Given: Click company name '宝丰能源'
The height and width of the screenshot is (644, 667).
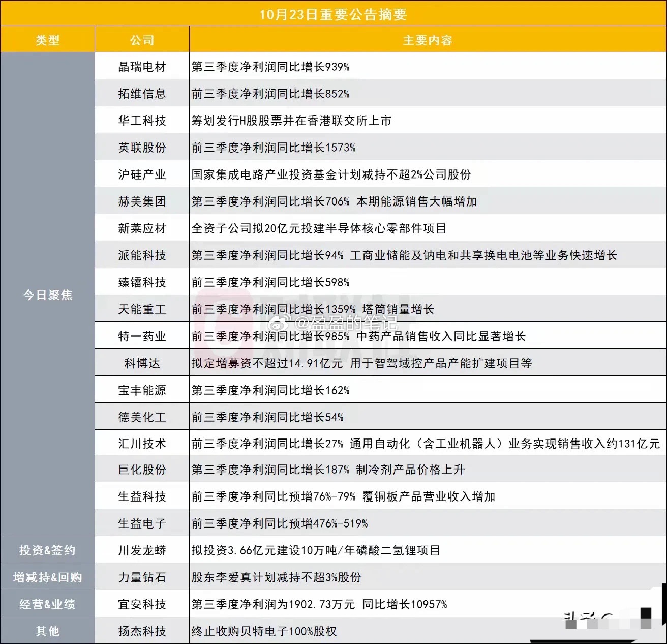Looking at the screenshot, I should tap(142, 390).
